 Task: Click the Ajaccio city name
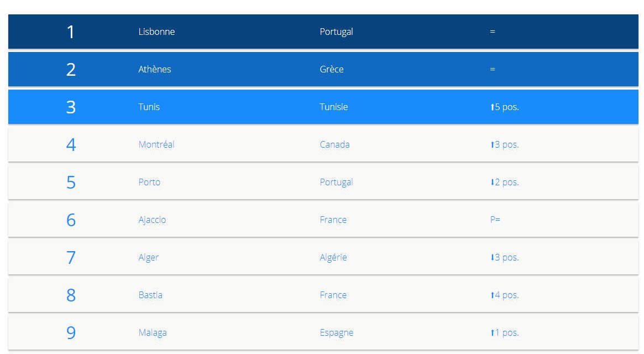(x=152, y=220)
